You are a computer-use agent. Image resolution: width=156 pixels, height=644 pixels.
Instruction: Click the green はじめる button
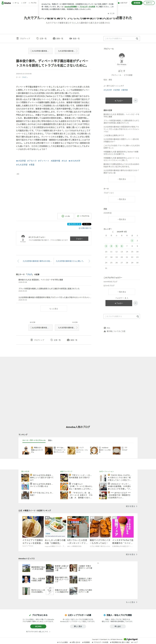pos(38,626)
